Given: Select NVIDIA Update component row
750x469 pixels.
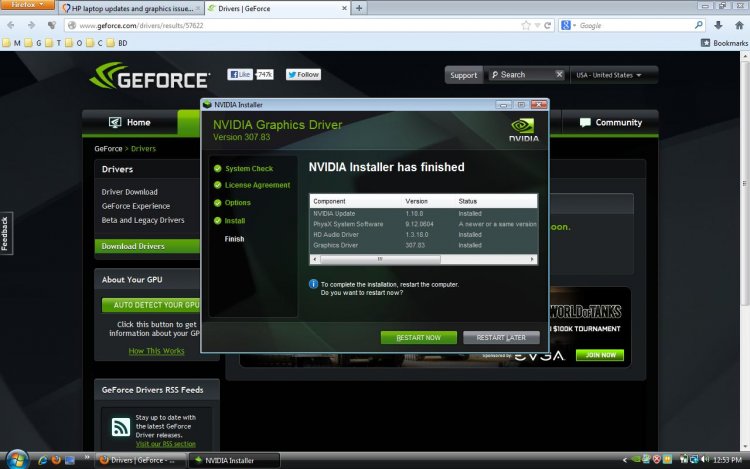Looking at the screenshot, I should (423, 213).
